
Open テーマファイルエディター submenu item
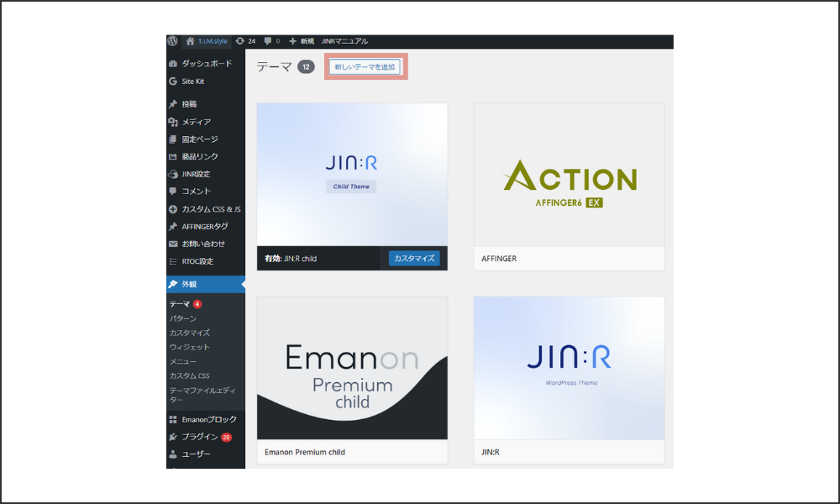coord(202,396)
